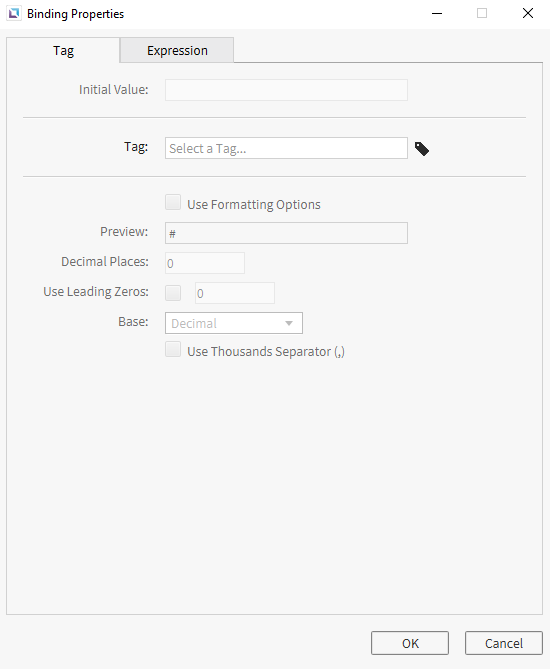Image resolution: width=550 pixels, height=669 pixels.
Task: Click the Preview format field
Action: (286, 233)
